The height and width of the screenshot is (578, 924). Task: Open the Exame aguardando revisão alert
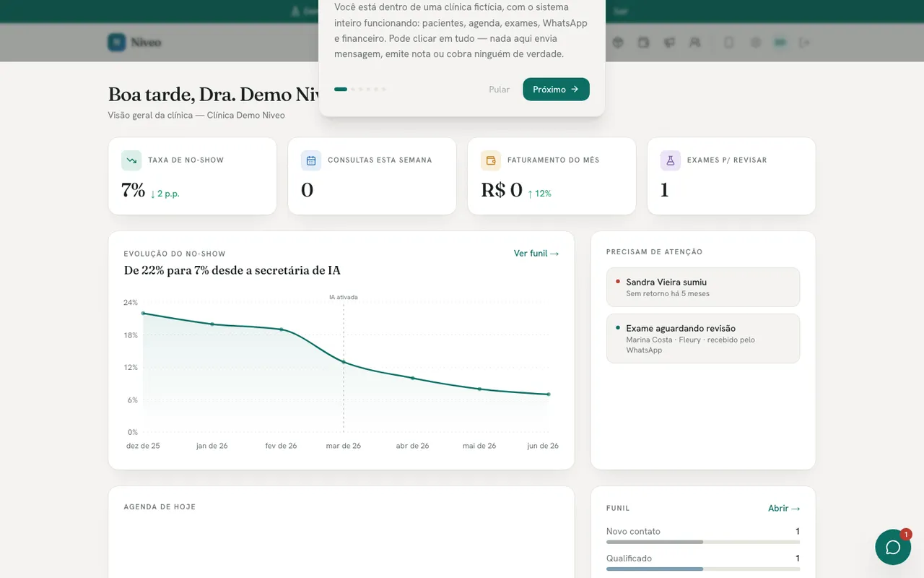pos(703,338)
